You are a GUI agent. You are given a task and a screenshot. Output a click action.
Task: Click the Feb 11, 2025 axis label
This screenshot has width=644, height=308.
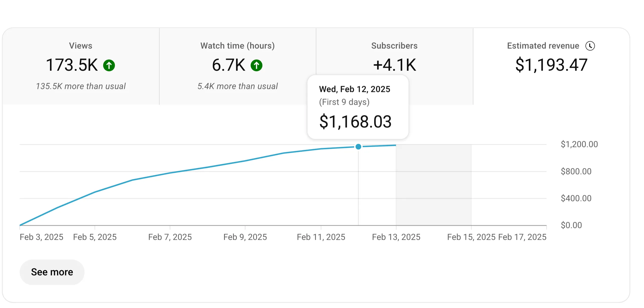(x=321, y=237)
